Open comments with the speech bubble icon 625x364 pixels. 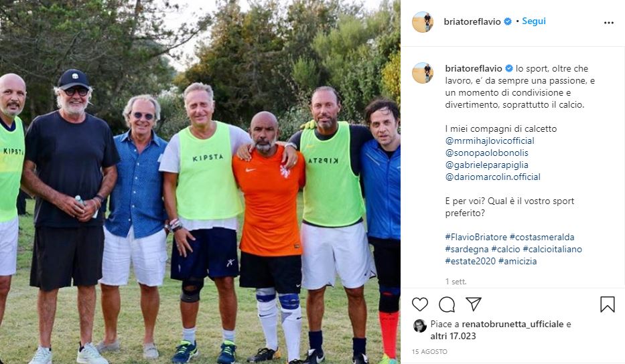coord(447,304)
